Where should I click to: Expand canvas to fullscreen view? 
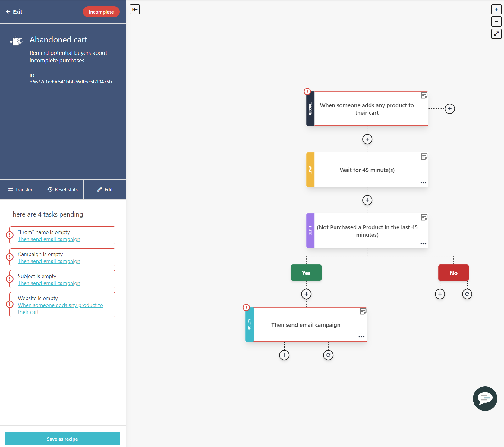[x=496, y=34]
